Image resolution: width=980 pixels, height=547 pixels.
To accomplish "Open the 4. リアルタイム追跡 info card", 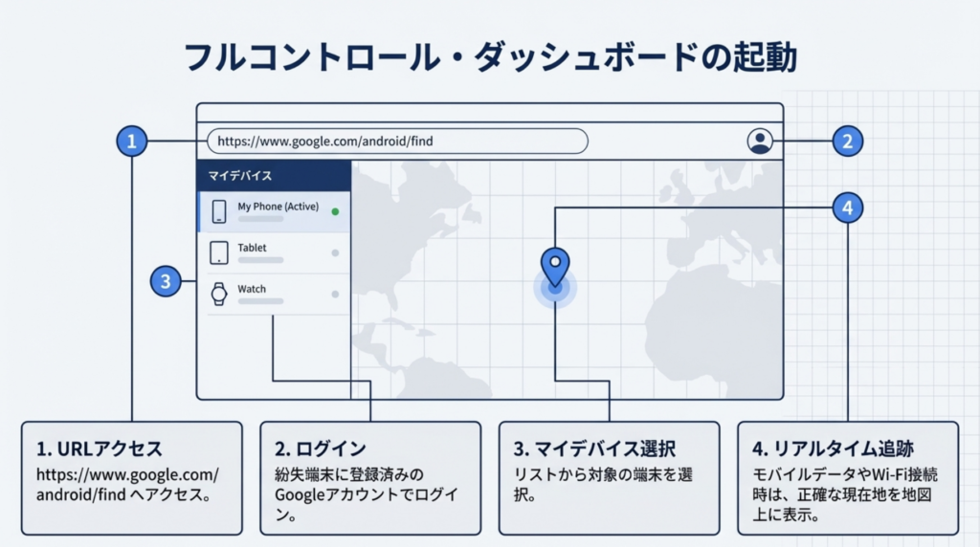I will (847, 477).
